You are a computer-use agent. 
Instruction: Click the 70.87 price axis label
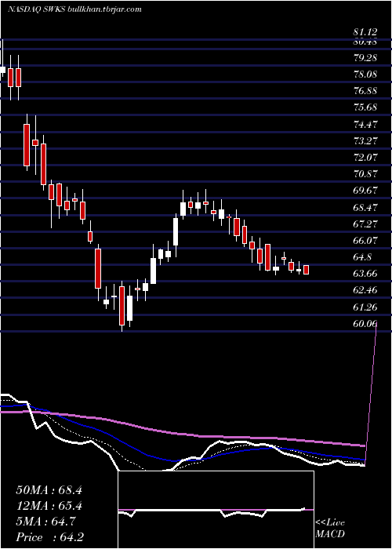(365, 174)
